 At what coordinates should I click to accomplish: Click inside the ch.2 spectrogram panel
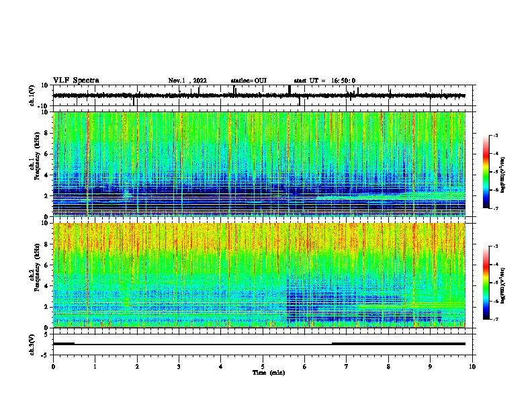(x=259, y=275)
